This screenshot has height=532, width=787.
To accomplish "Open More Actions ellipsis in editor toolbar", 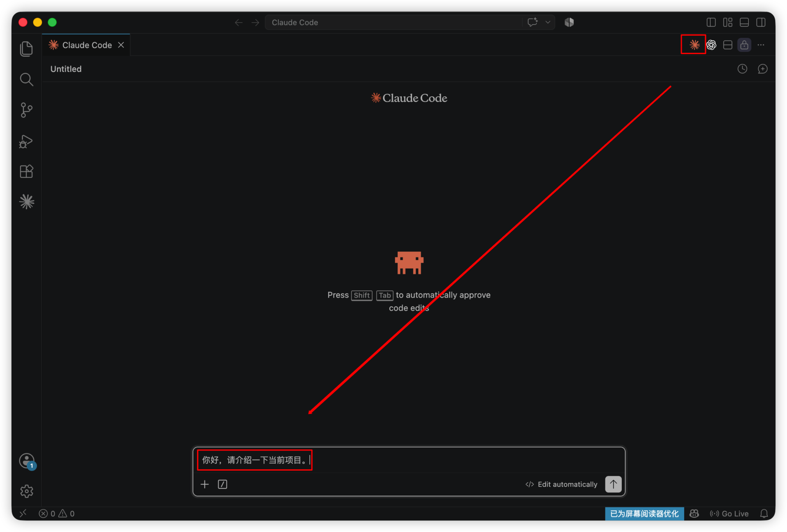I will [761, 45].
